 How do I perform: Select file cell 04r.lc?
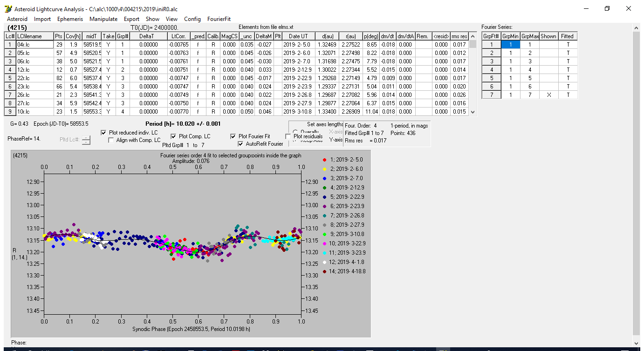point(34,44)
